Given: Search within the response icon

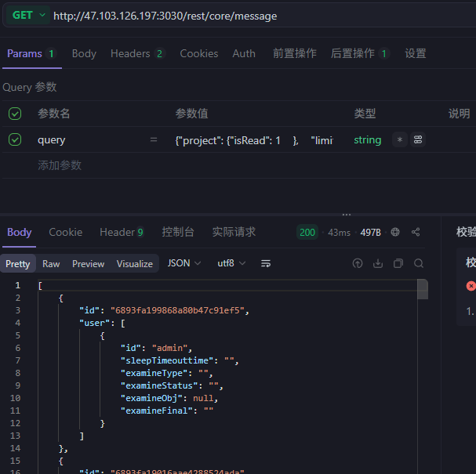Looking at the screenshot, I should pyautogui.click(x=419, y=263).
